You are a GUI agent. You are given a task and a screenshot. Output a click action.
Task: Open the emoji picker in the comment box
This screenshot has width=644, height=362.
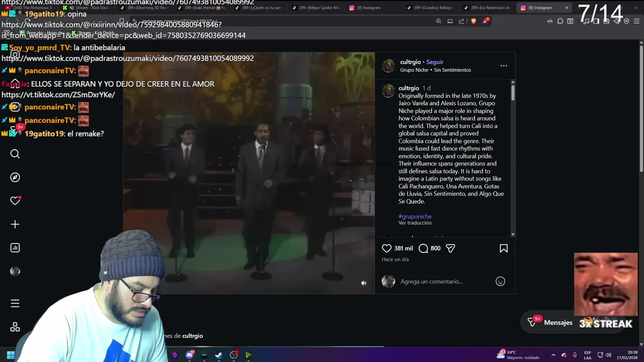(x=500, y=282)
